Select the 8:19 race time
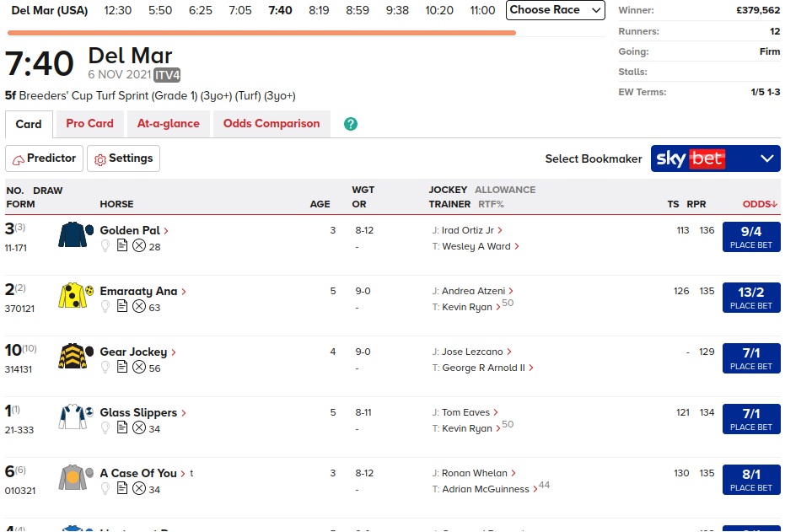 (319, 10)
